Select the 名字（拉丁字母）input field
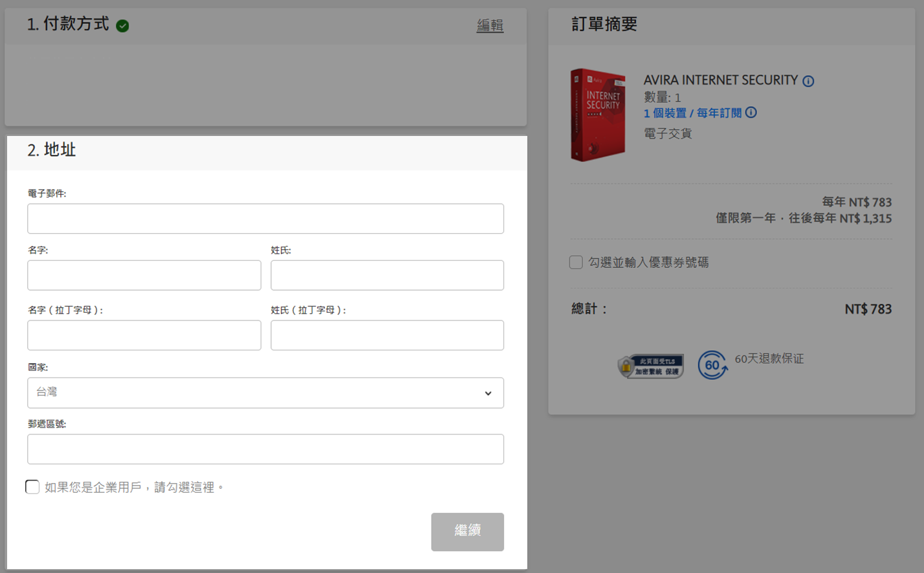The image size is (924, 573). tap(144, 335)
